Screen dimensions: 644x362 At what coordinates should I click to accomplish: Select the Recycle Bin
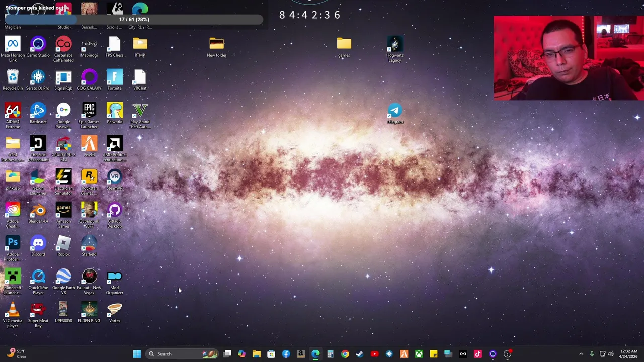tap(13, 80)
